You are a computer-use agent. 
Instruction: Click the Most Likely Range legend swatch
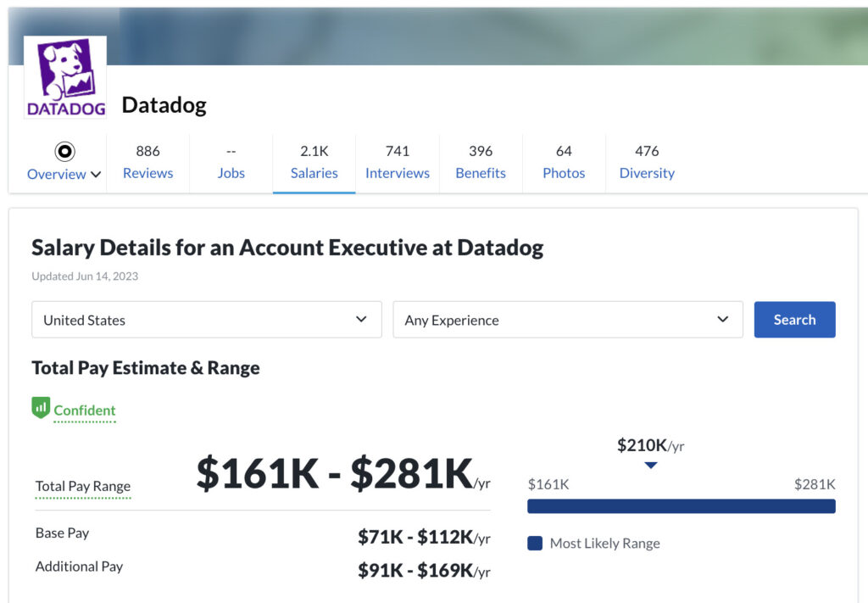535,543
